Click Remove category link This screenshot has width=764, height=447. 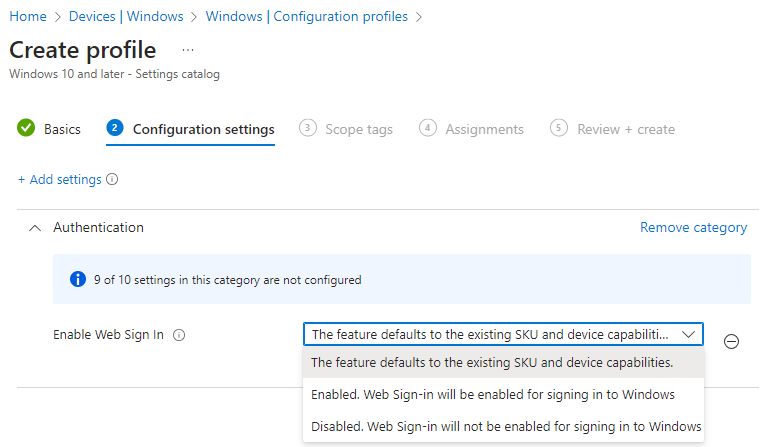[693, 228]
